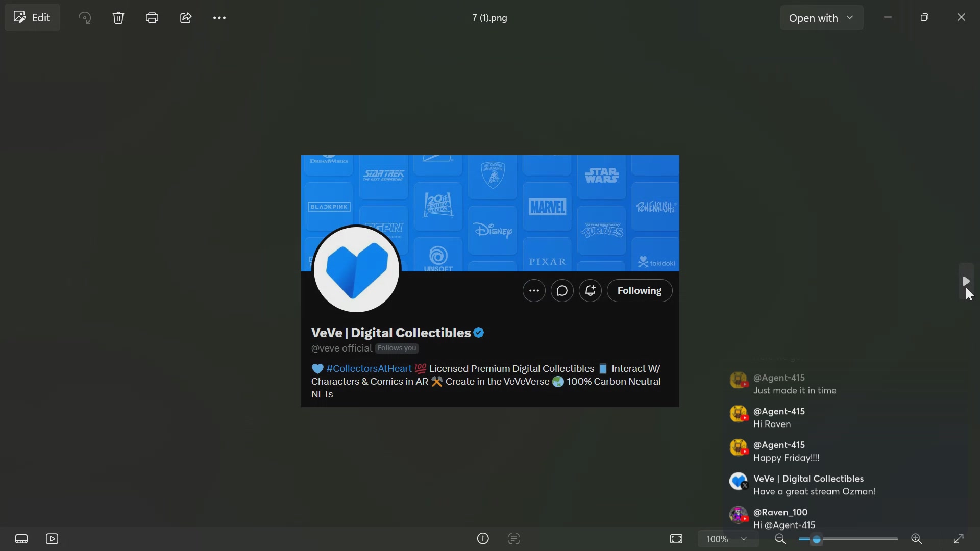The image size is (980, 551).
Task: Show the filmstrip view
Action: click(21, 539)
